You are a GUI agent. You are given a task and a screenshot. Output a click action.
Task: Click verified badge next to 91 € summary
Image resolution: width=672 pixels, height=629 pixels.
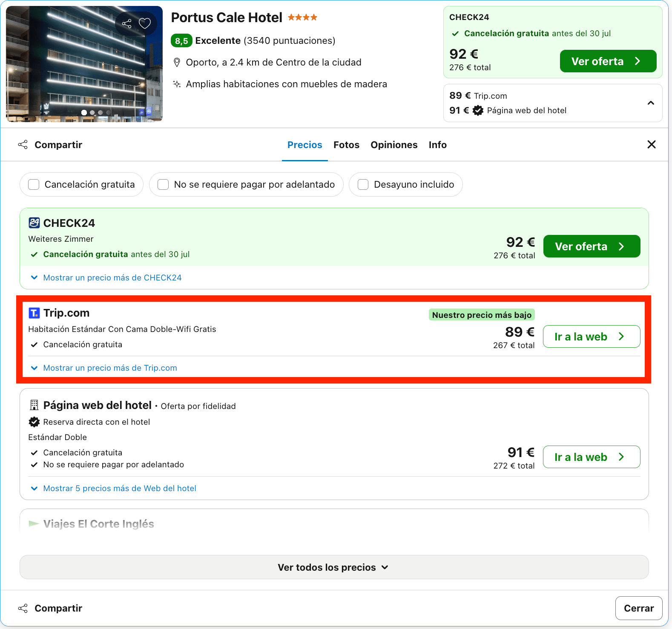478,110
